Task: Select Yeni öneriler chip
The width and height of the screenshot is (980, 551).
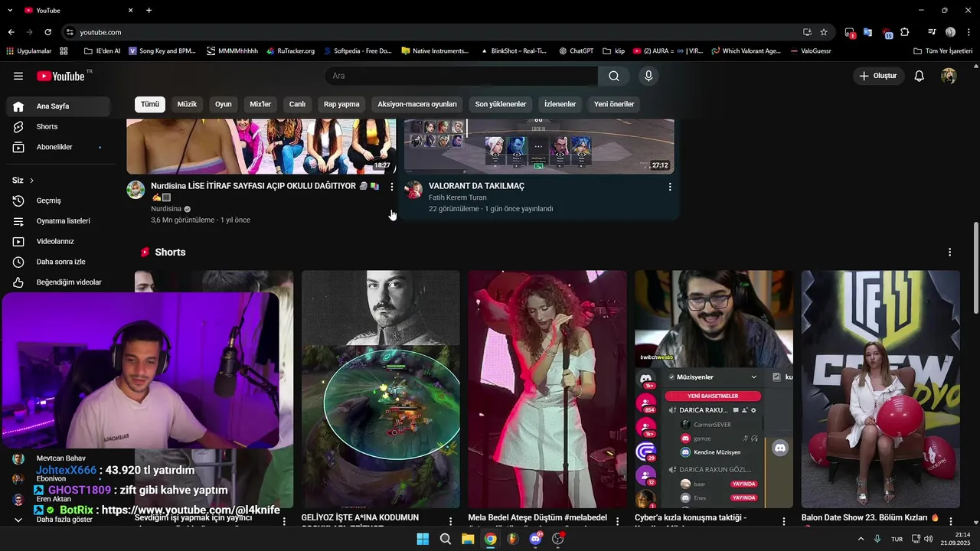Action: tap(614, 104)
